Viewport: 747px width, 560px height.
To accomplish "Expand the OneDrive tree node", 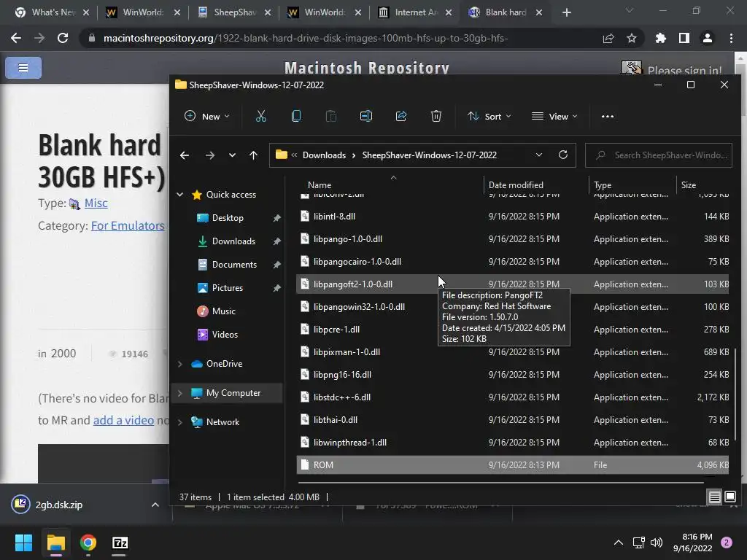I will point(180,364).
